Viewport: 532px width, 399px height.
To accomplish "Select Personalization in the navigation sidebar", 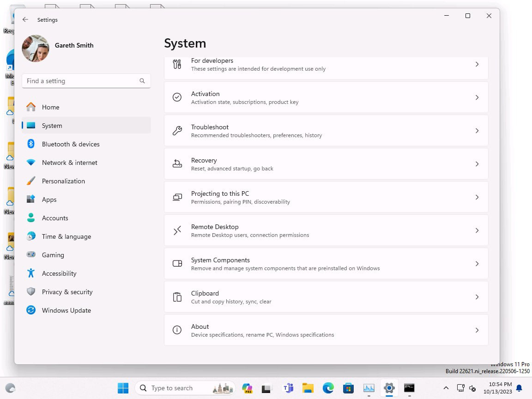I will [x=63, y=181].
